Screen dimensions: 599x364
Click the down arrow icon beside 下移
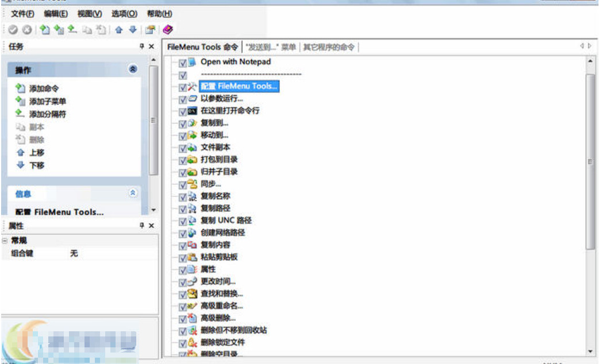point(21,165)
